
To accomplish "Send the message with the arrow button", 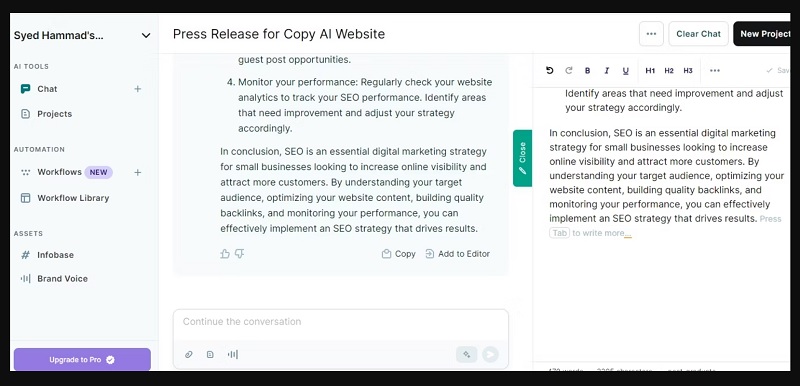I will coord(490,354).
